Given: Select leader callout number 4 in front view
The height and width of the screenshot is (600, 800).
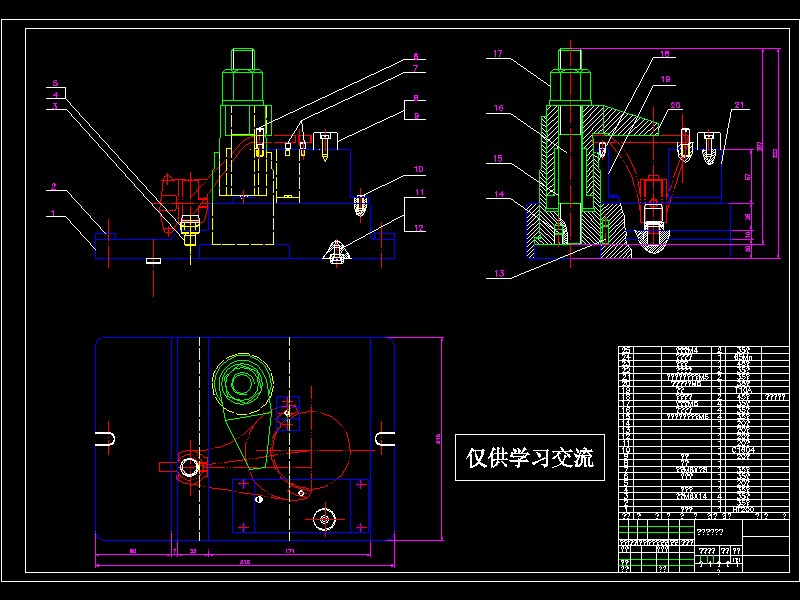Looking at the screenshot, I should point(55,94).
